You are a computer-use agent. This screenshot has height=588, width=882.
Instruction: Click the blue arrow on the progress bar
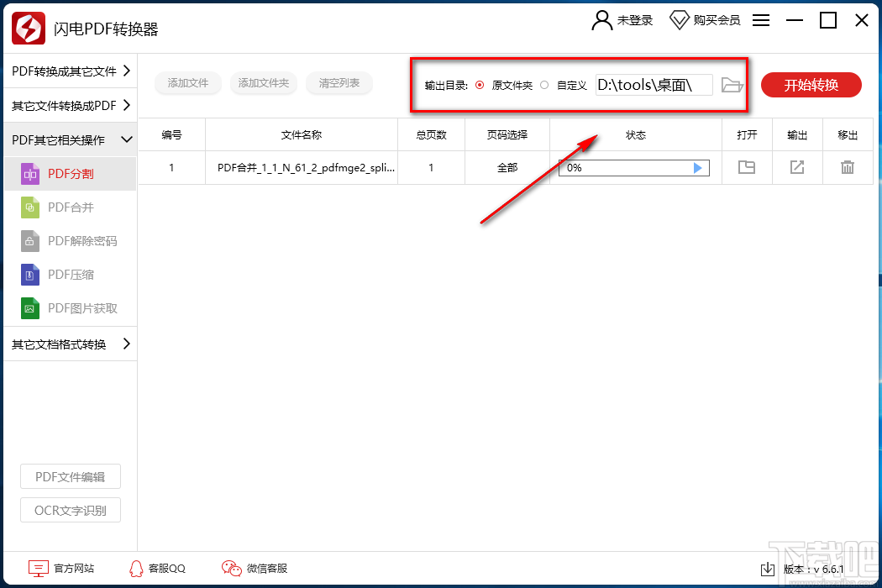tap(697, 167)
